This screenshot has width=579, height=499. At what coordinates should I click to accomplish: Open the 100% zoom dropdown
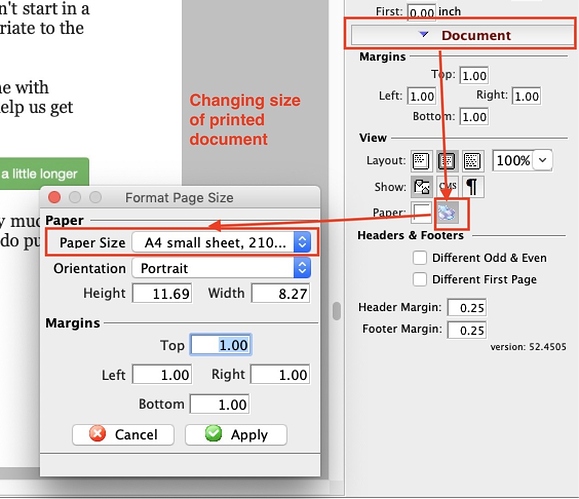coord(522,160)
